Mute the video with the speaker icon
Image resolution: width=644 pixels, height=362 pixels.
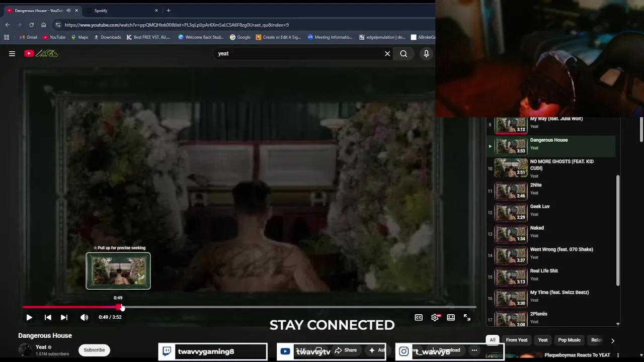84,317
